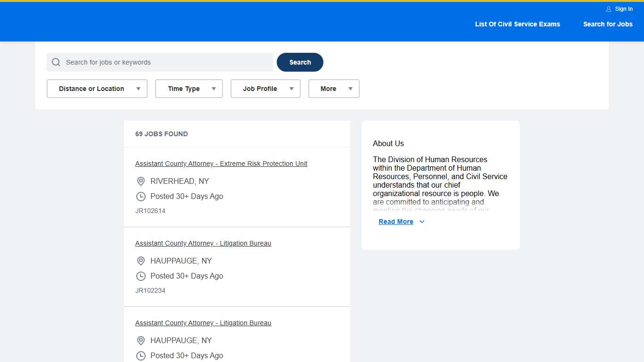This screenshot has width=644, height=362.
Task: Click clock icon of JR102234 listing
Action: tap(140, 276)
